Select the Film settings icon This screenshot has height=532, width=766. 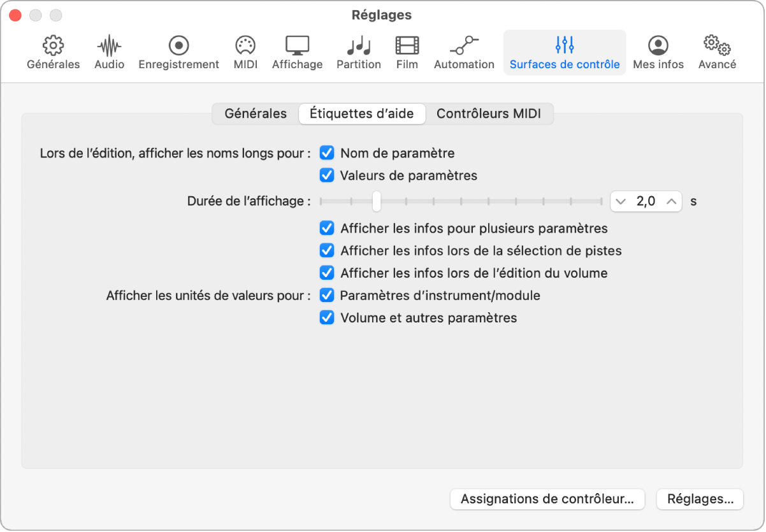407,51
